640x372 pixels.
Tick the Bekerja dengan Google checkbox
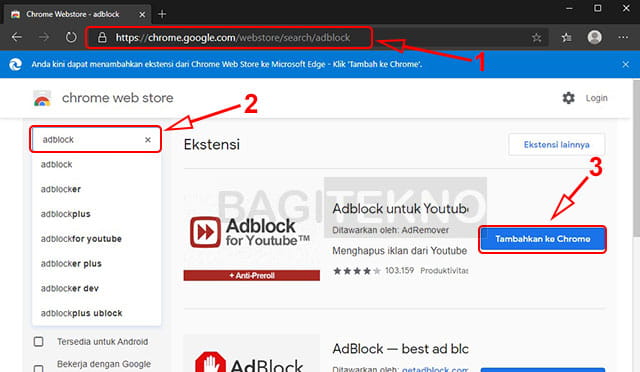pyautogui.click(x=38, y=369)
